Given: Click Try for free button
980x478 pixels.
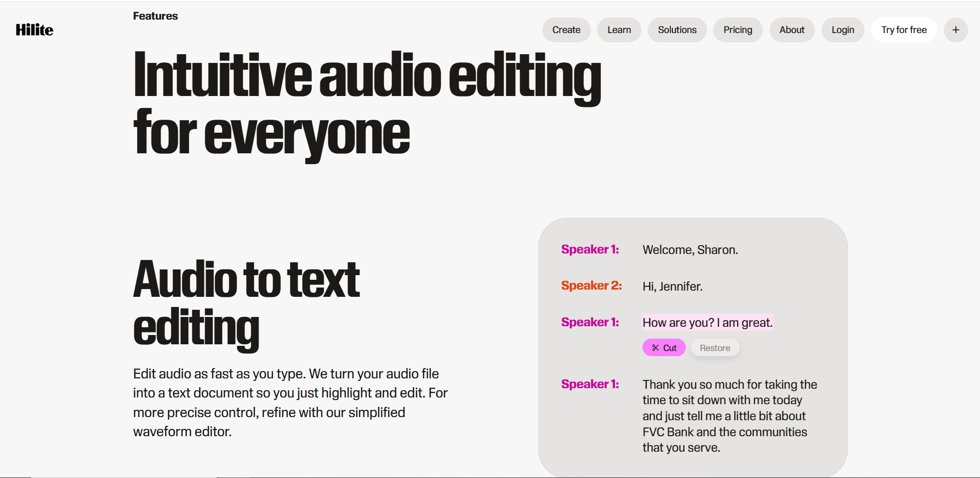Looking at the screenshot, I should click(904, 30).
